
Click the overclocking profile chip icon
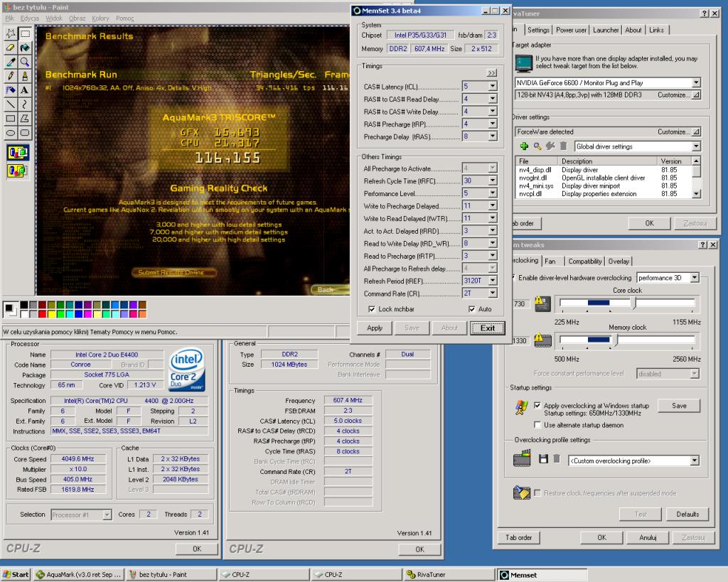522,458
